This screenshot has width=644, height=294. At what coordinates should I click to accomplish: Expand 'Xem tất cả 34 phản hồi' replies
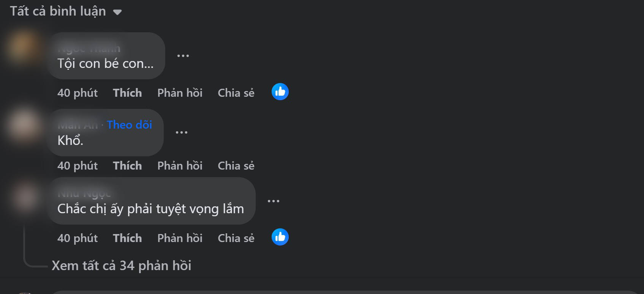point(121,266)
